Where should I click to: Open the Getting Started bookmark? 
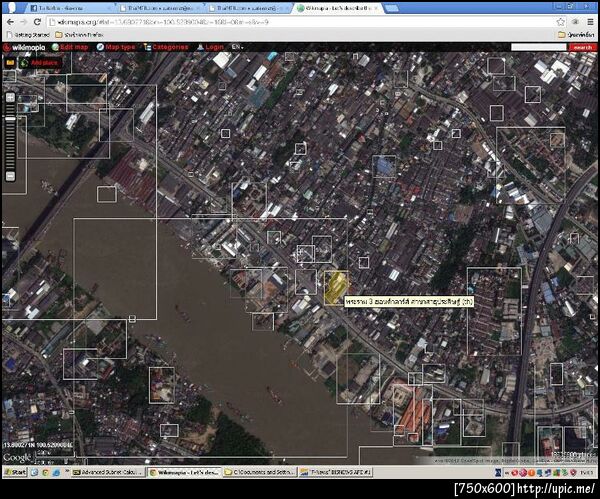(28, 35)
